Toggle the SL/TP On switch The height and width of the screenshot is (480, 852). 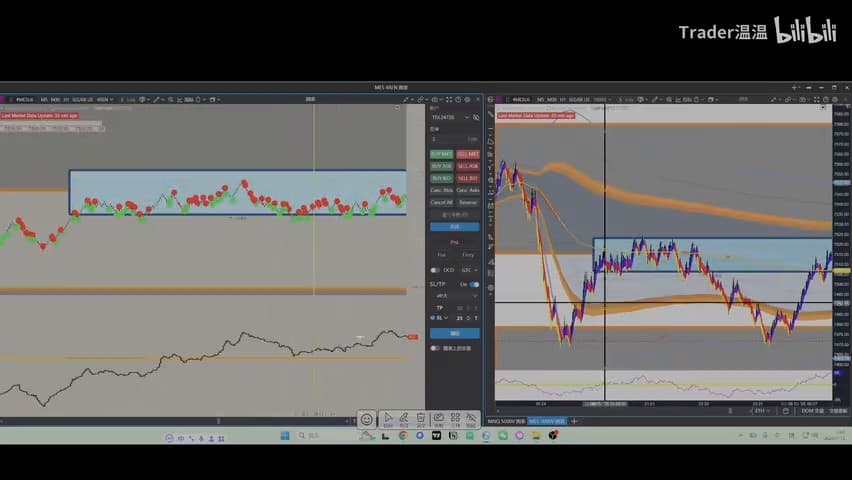tap(474, 284)
